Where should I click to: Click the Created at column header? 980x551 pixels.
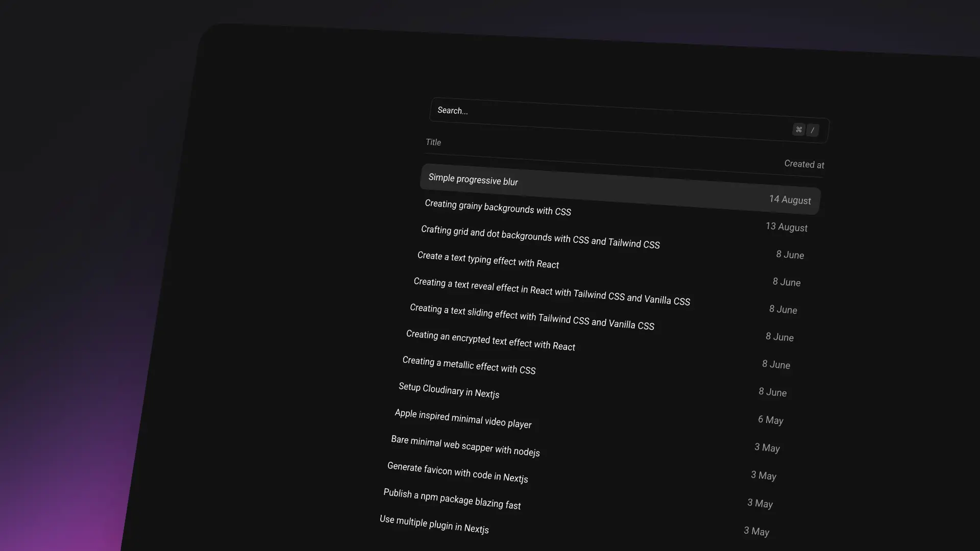tap(804, 164)
